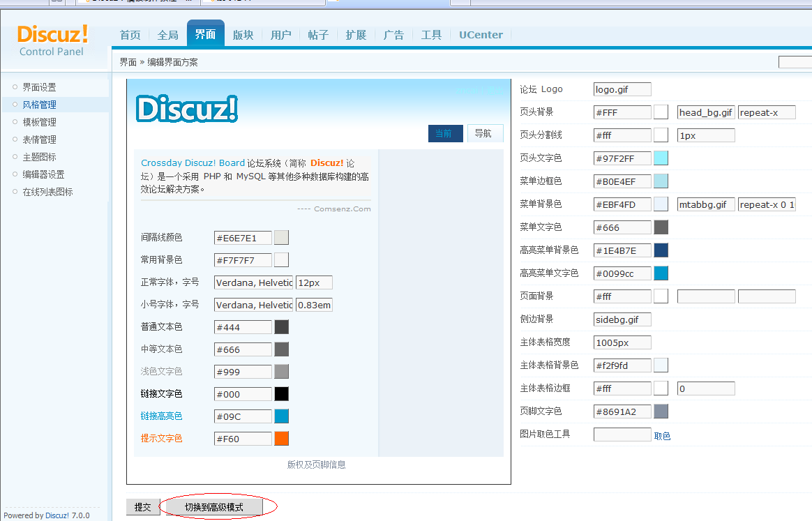
Task: Open the 高亮菜单背景色 navy swatch
Action: pos(661,250)
